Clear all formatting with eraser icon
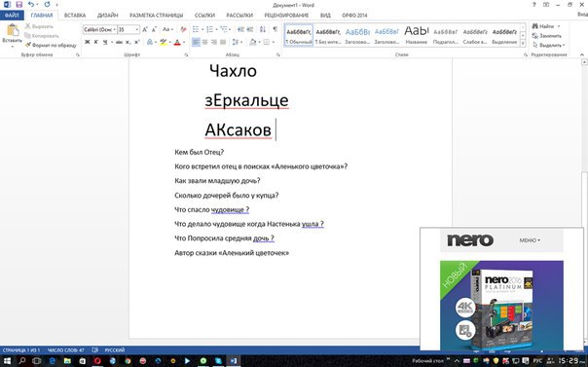 (183, 29)
